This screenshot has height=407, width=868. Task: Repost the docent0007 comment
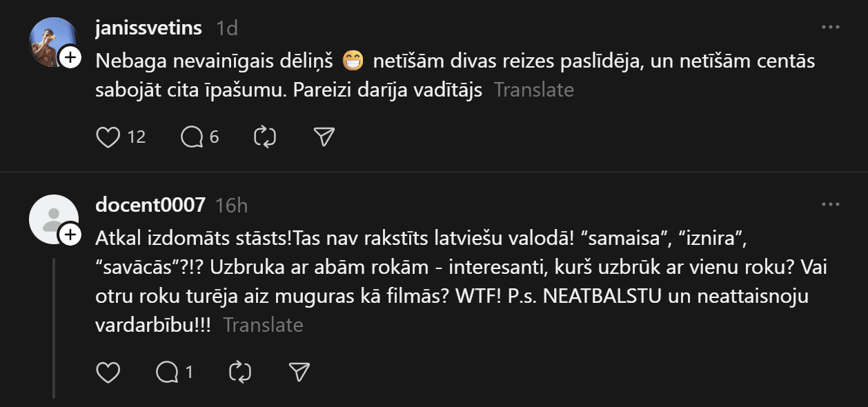[240, 373]
